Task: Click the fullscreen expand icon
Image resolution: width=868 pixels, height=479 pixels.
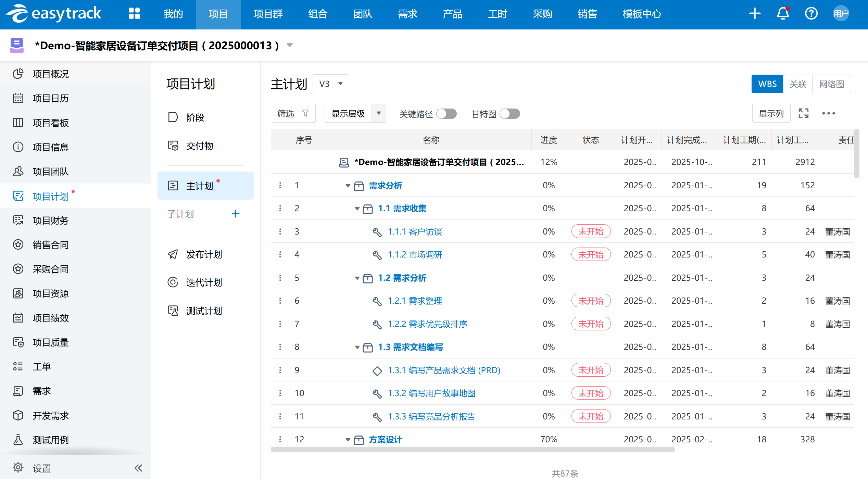Action: coord(803,113)
